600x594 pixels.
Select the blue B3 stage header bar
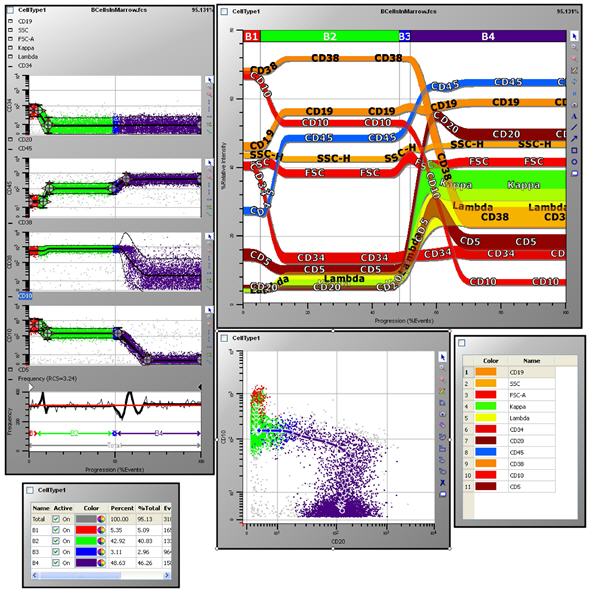(x=404, y=36)
